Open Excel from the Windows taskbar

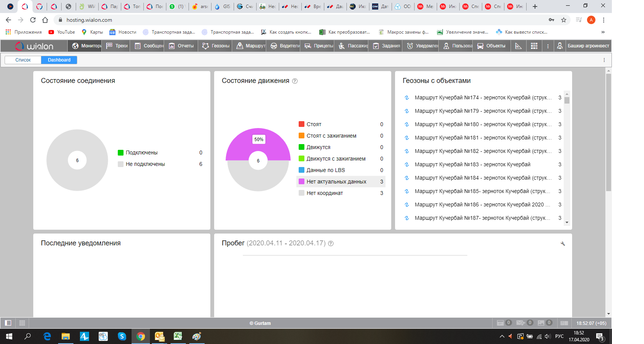(178, 336)
